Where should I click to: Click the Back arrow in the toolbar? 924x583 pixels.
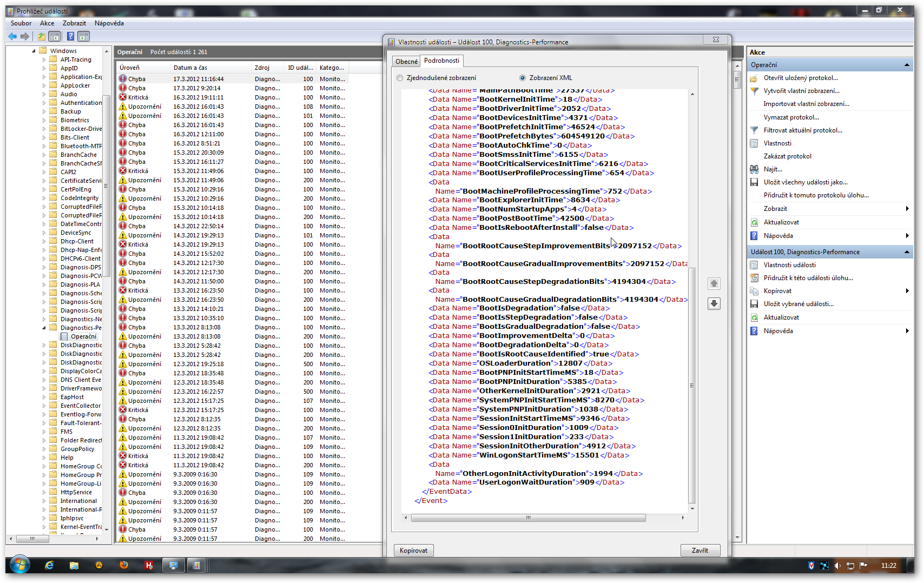tap(12, 36)
